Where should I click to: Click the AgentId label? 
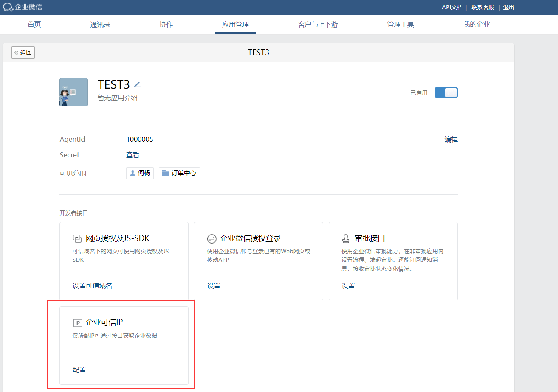pos(73,139)
